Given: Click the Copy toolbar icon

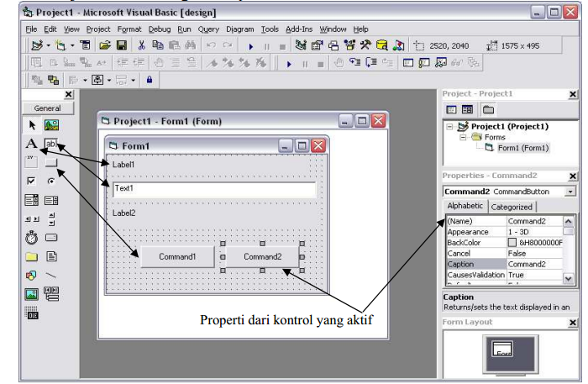Looking at the screenshot, I should pyautogui.click(x=158, y=45).
